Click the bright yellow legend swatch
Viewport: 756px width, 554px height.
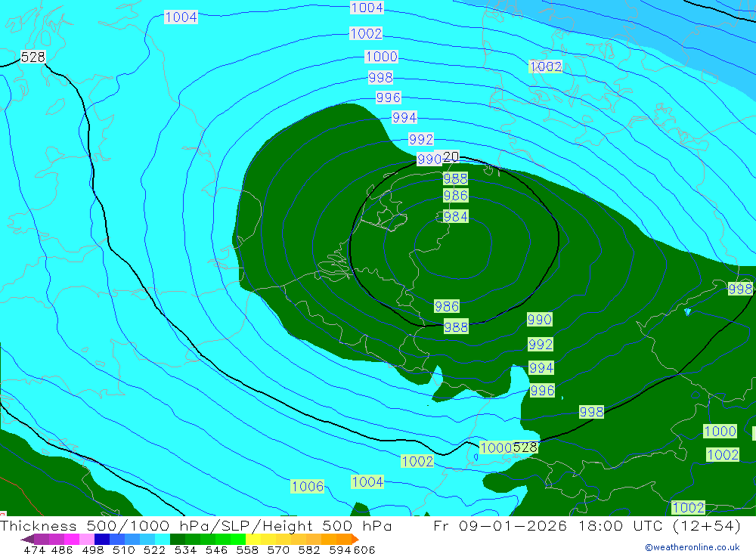[x=253, y=539]
